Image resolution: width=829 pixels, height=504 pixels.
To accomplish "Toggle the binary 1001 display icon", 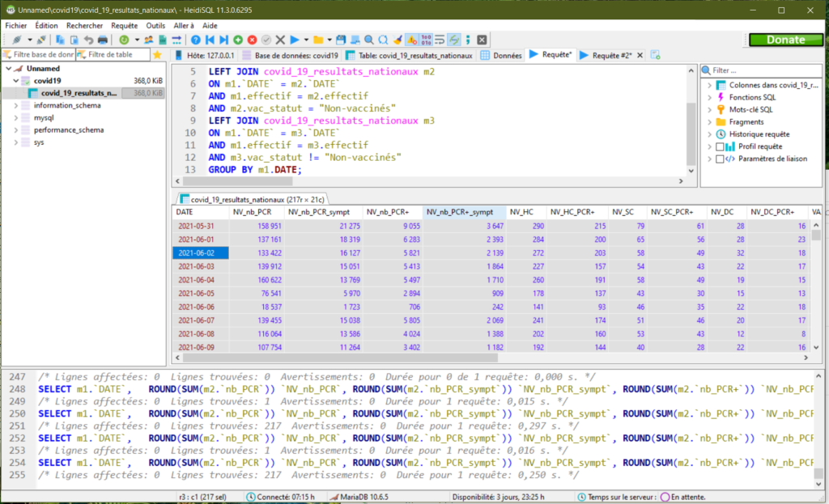I will click(x=426, y=40).
